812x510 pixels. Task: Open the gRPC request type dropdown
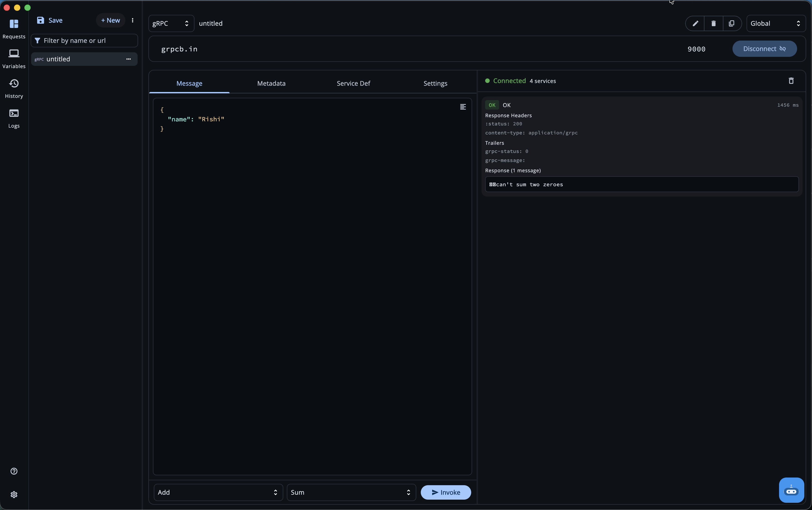tap(171, 23)
